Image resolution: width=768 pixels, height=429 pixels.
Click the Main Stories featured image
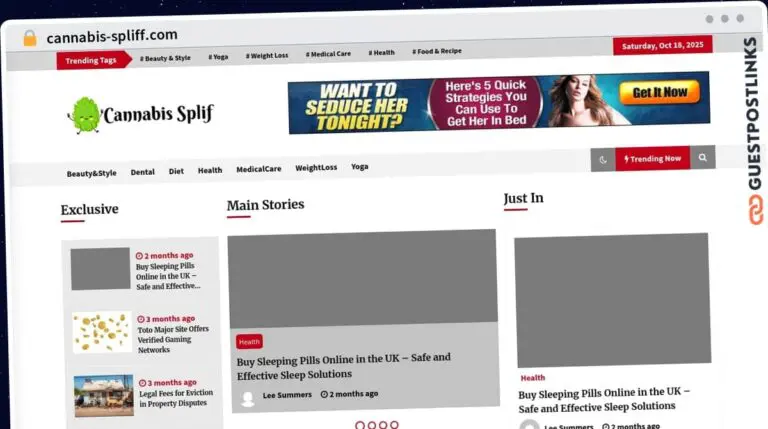[x=362, y=278]
